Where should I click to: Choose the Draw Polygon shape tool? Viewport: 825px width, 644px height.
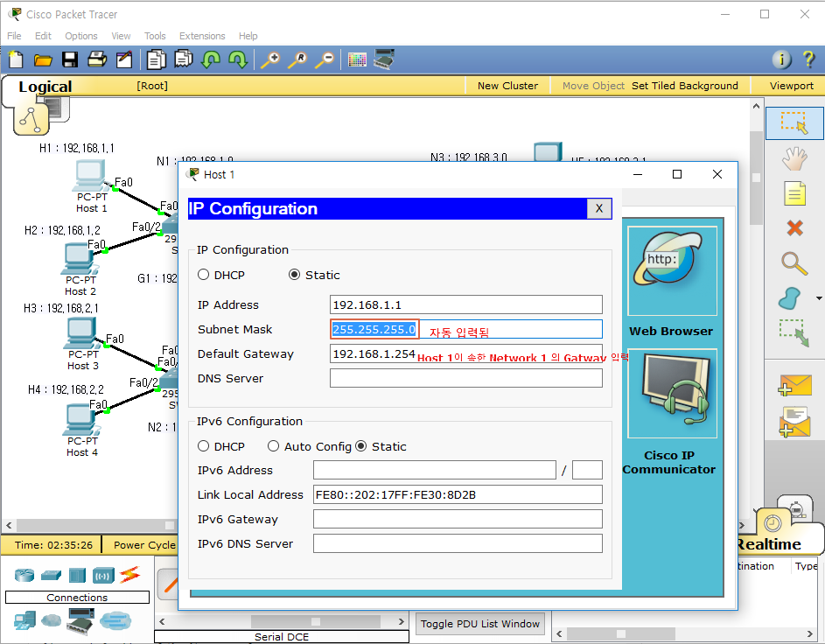tap(790, 298)
